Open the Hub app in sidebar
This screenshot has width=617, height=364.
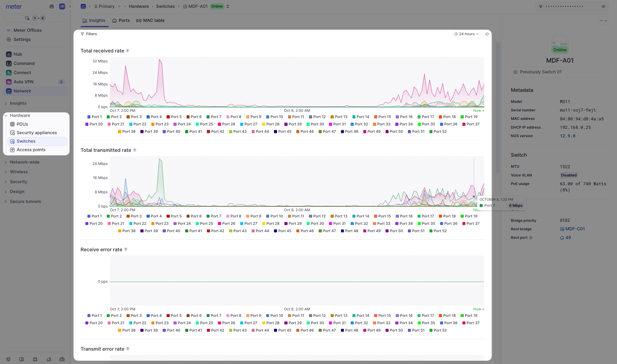(x=18, y=54)
